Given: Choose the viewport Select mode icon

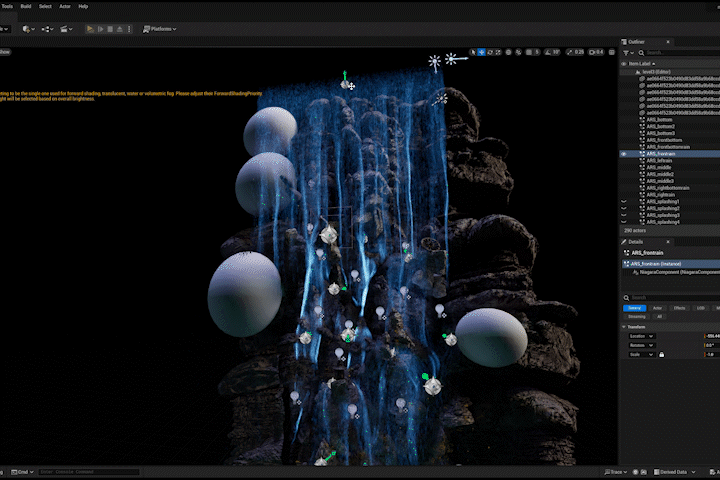Looking at the screenshot, I should click(x=473, y=52).
